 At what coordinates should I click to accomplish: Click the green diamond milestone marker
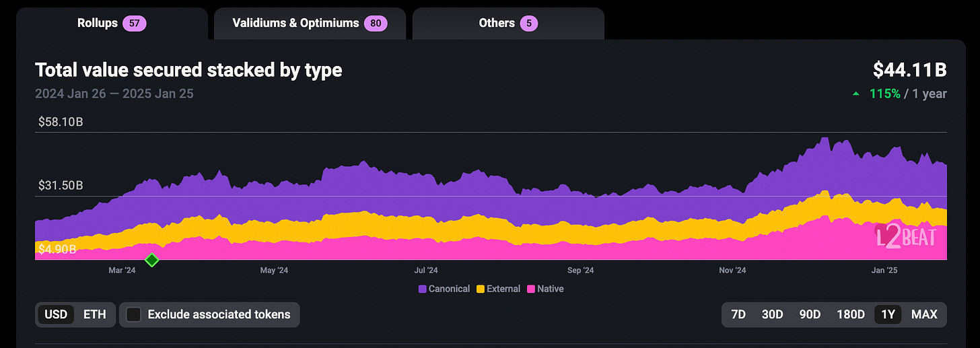coord(152,260)
